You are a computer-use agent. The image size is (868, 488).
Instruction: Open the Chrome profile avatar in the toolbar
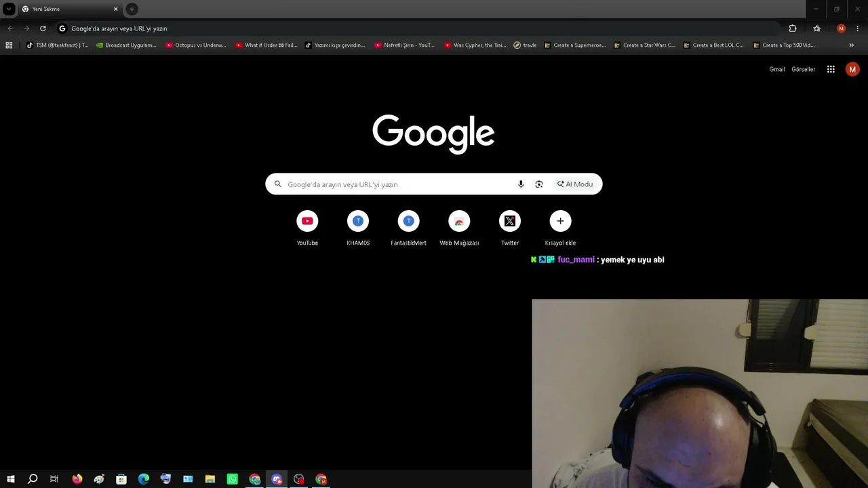coord(841,28)
